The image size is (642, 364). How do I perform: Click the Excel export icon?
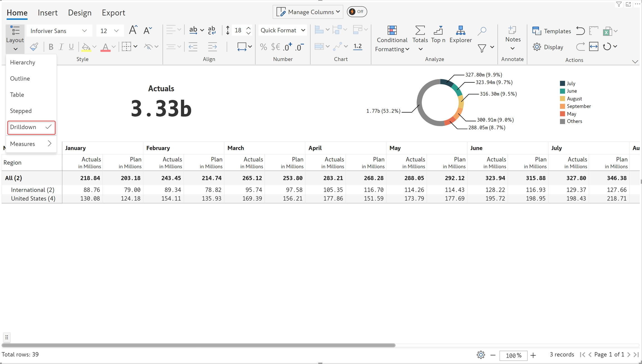click(607, 31)
